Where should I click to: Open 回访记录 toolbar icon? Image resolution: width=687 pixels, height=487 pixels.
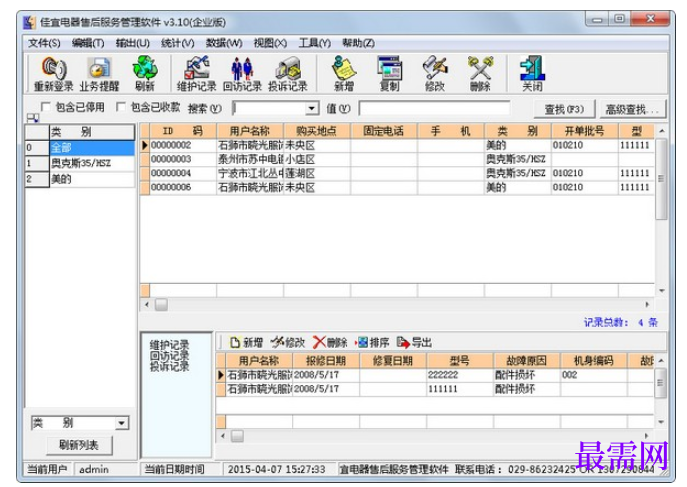click(x=242, y=74)
